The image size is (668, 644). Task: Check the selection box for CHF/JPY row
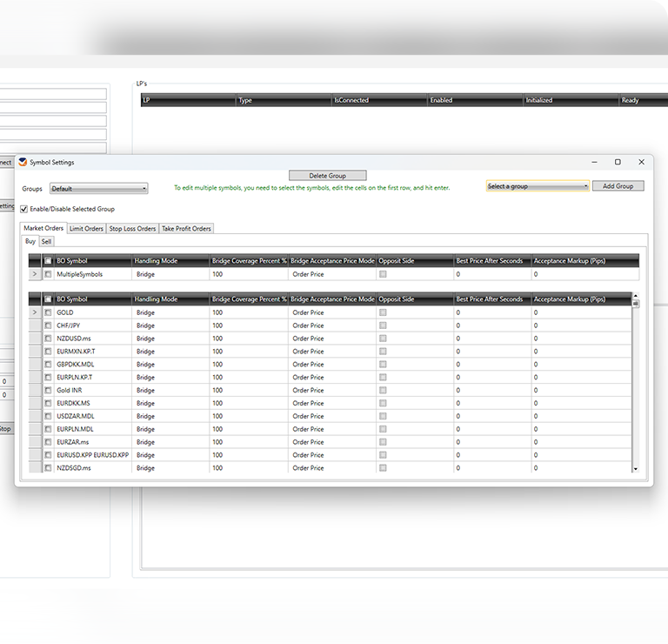pyautogui.click(x=48, y=325)
